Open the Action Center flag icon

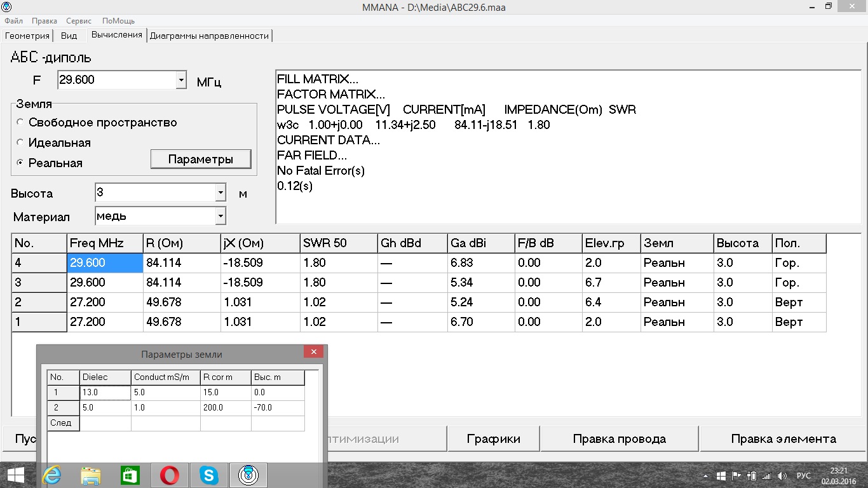737,476
